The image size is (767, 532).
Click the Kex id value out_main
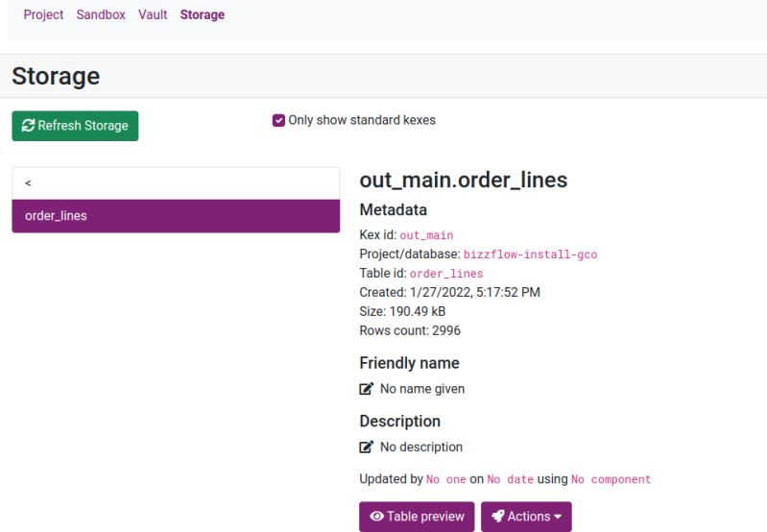point(426,235)
